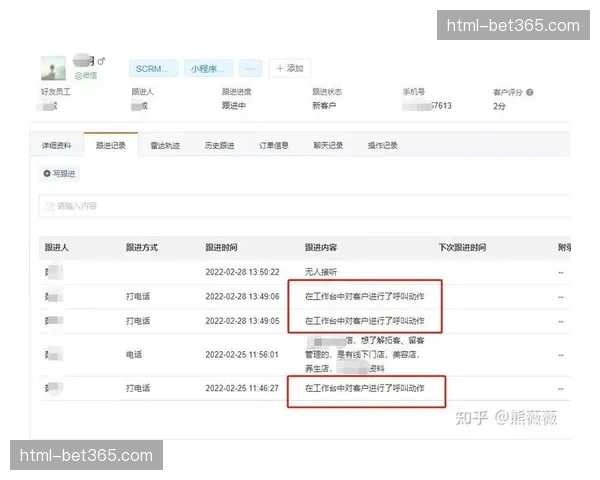Select the 无人接听 follow-up content
The image size is (600, 480).
click(321, 272)
